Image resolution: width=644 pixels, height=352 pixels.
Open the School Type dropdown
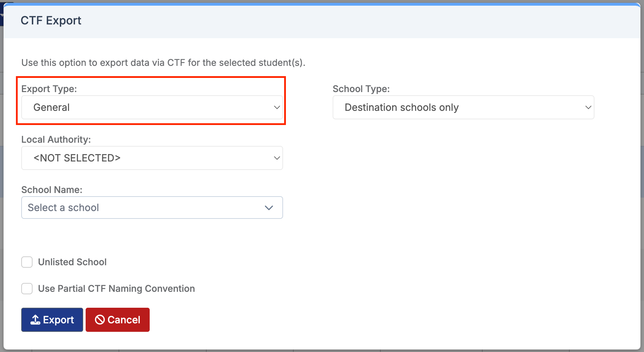click(x=463, y=107)
